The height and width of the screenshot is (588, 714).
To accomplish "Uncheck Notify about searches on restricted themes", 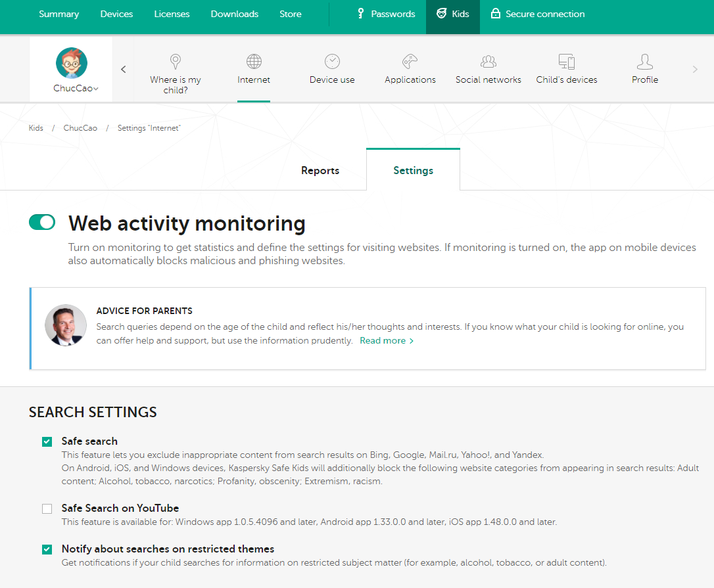I will pyautogui.click(x=47, y=549).
